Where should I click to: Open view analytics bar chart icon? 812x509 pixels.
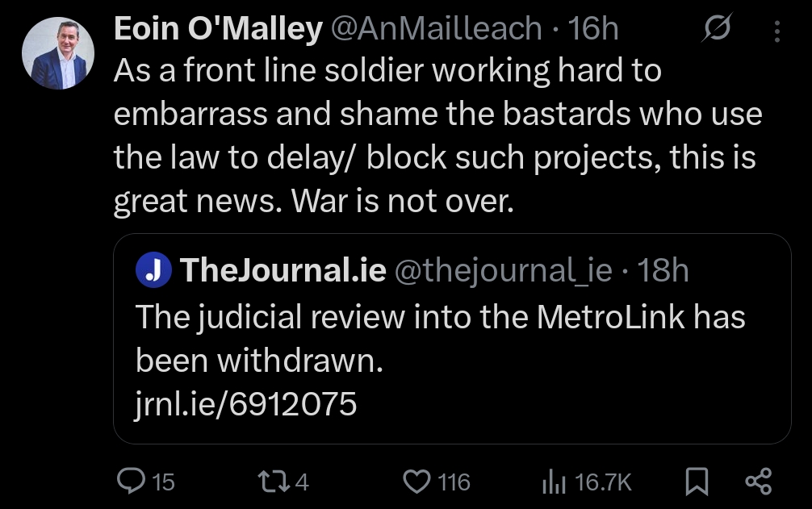tap(553, 482)
